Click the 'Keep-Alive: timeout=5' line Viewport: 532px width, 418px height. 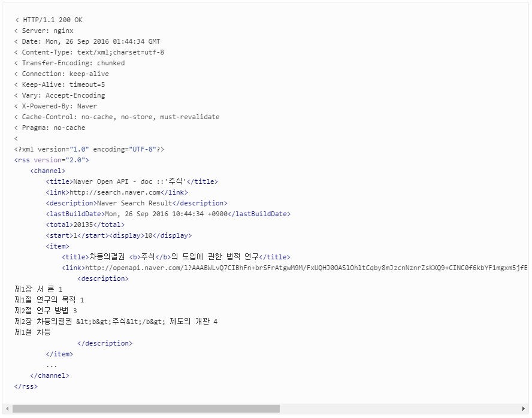click(x=60, y=85)
